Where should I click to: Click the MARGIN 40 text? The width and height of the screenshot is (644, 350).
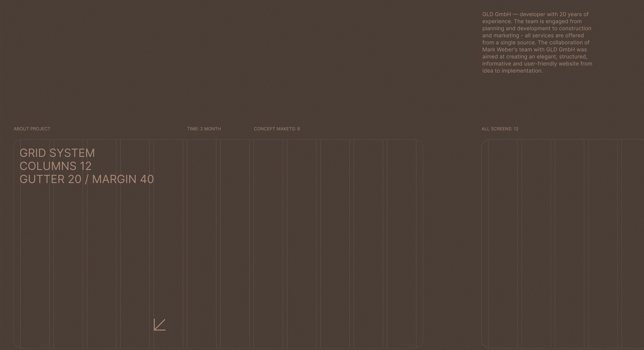[123, 179]
